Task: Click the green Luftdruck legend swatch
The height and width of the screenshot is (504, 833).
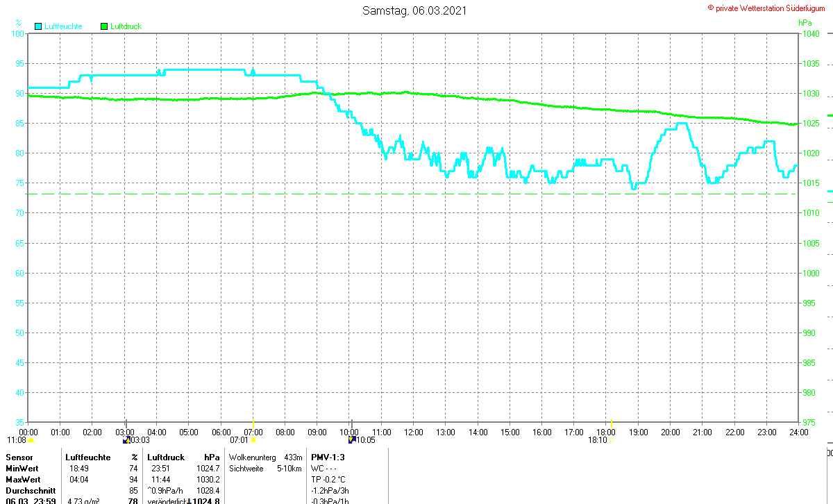Action: (x=104, y=26)
